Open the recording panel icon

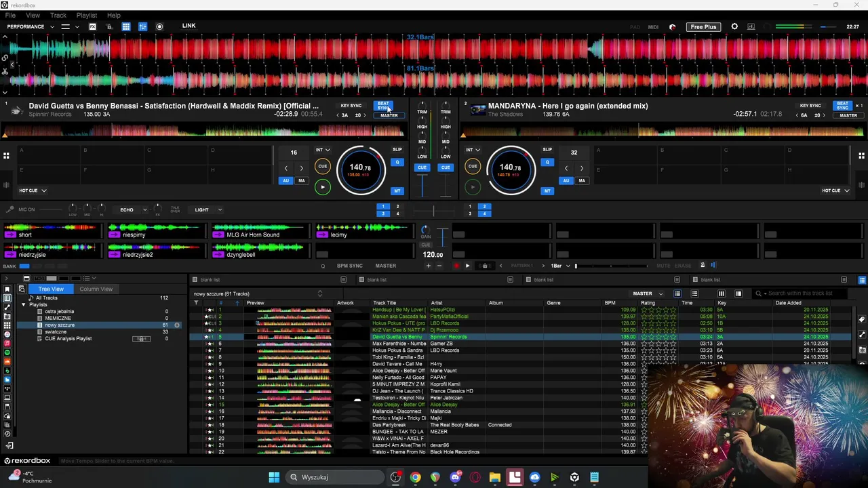[x=159, y=26]
